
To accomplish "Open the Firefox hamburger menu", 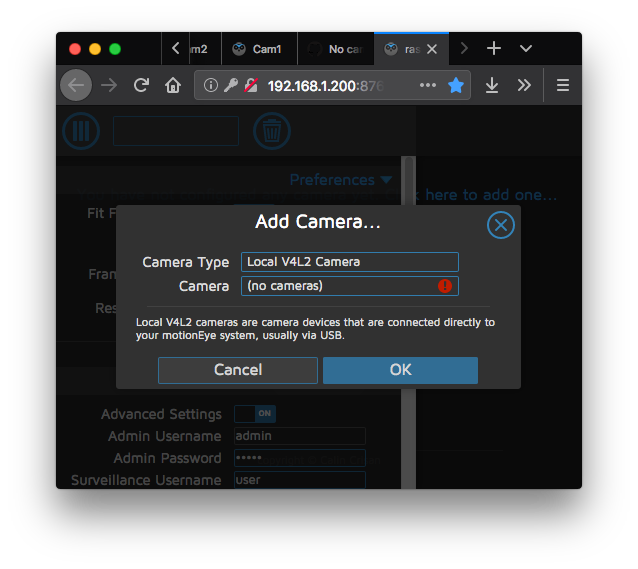I will point(563,85).
